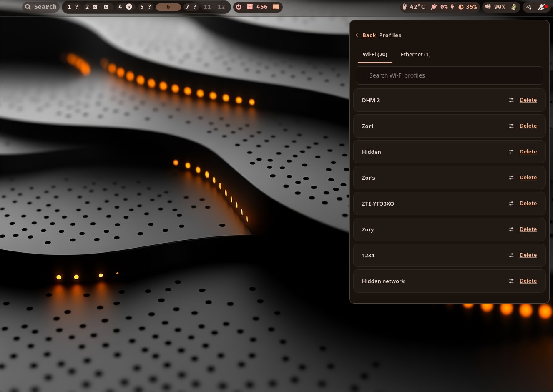Open settings icon for Zor's profile

pyautogui.click(x=511, y=178)
